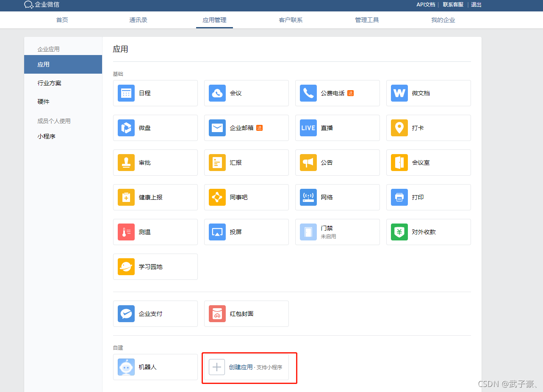The width and height of the screenshot is (543, 392).
Task: Click the 未启用 status under 门禁
Action: [x=328, y=237]
